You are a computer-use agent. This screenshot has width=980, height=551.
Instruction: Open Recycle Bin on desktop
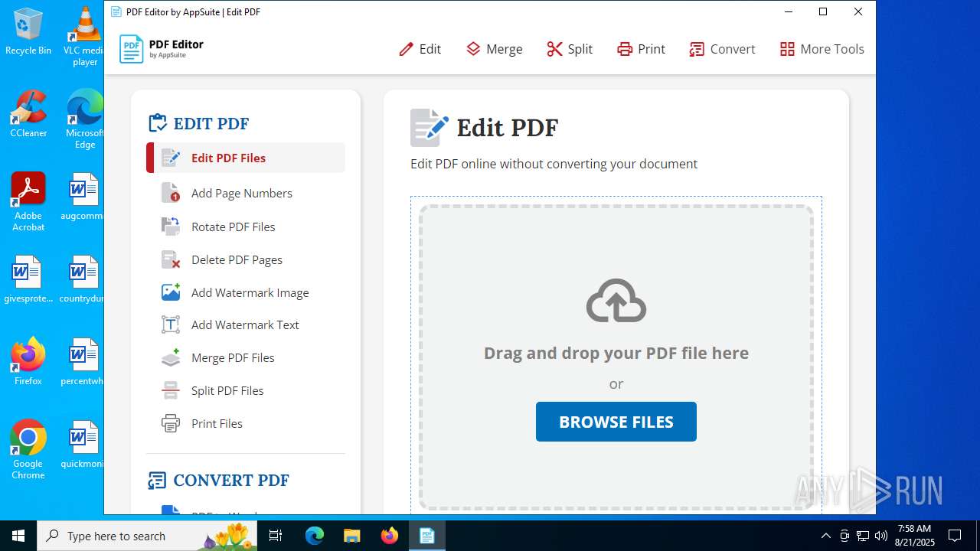(x=28, y=32)
